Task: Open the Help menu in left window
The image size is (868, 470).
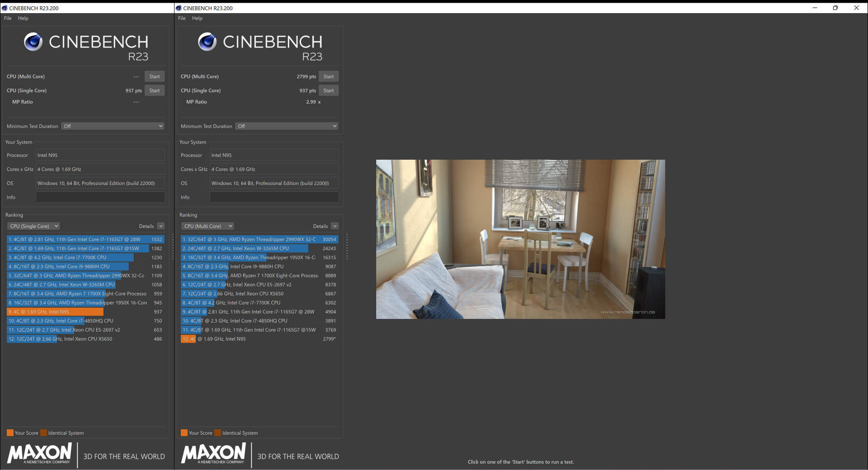Action: pyautogui.click(x=23, y=18)
